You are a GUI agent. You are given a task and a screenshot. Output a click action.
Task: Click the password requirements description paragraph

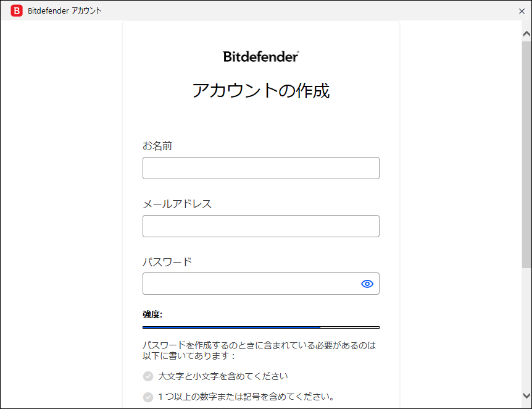[x=259, y=350]
